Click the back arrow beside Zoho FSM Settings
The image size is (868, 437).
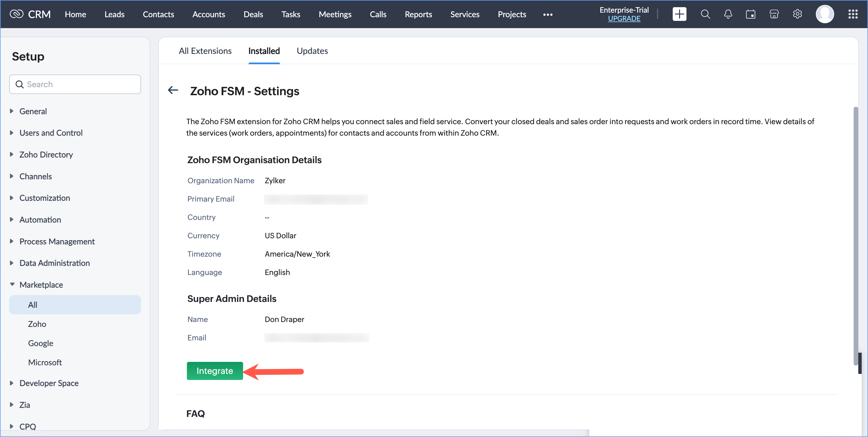coord(173,90)
